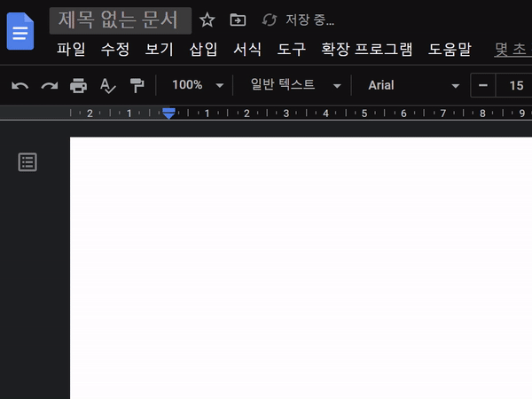Click the 저장 중… status text
The height and width of the screenshot is (399, 532).
coord(309,20)
